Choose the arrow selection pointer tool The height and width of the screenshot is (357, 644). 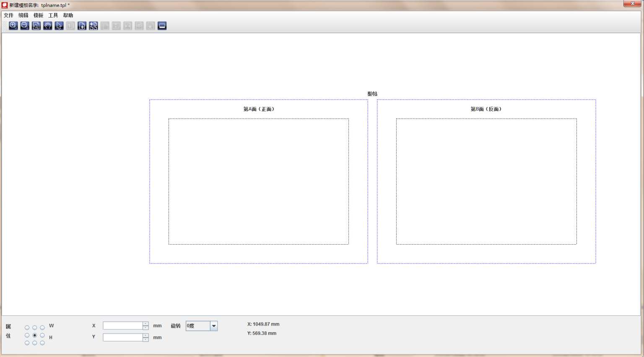point(59,26)
